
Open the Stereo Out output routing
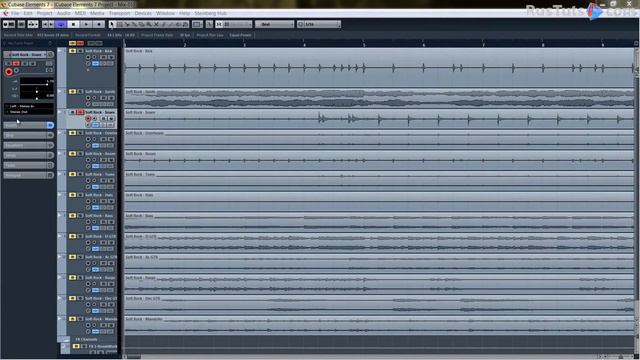coord(29,111)
